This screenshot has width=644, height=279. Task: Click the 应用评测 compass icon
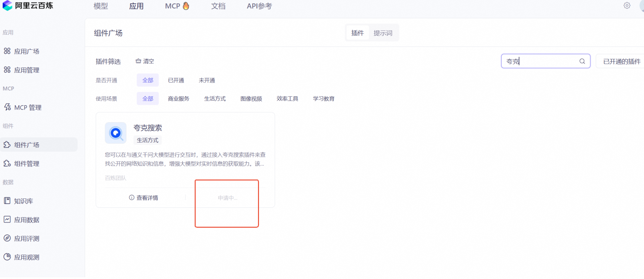(7, 238)
